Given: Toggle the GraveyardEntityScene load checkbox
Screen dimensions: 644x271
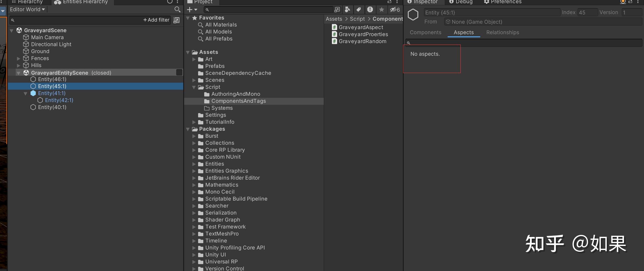Looking at the screenshot, I should (x=179, y=72).
